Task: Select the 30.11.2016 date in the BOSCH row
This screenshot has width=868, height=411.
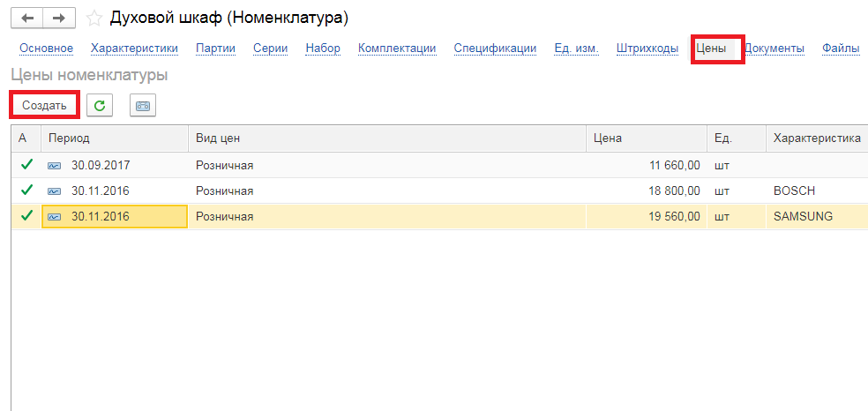Action: (101, 191)
